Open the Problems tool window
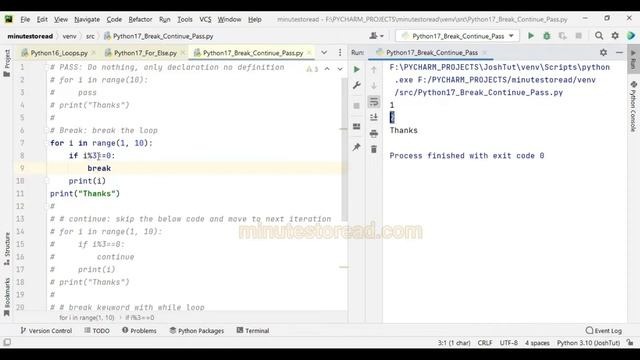Viewport: 640px width, 360px height. [x=139, y=331]
